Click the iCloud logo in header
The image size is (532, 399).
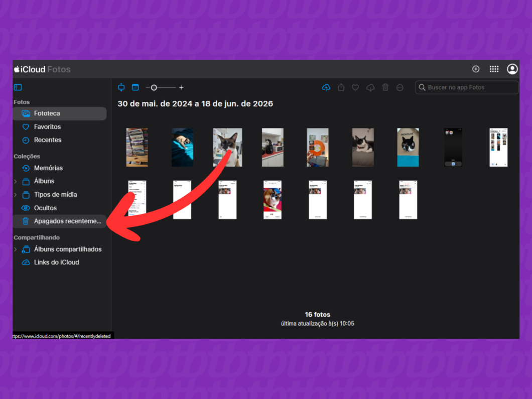(30, 69)
